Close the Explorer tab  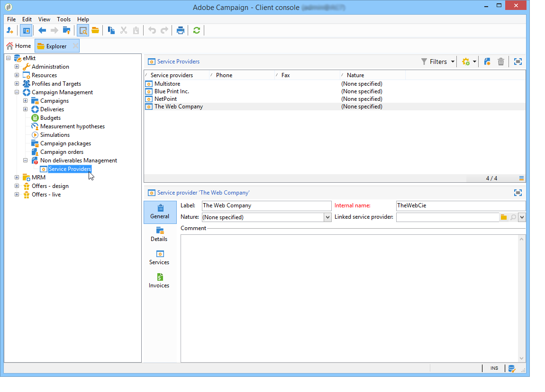(x=75, y=46)
